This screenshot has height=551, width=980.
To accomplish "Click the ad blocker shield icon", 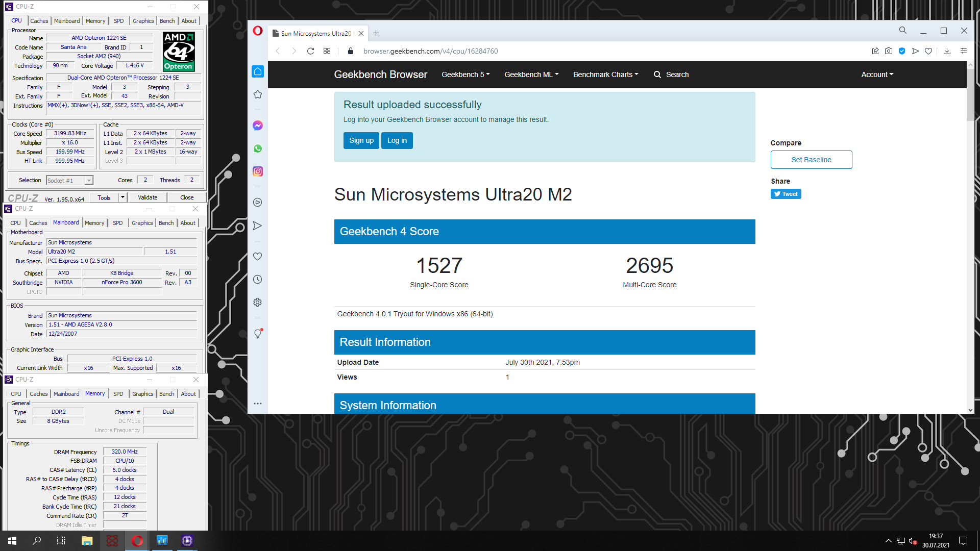I will tap(902, 51).
